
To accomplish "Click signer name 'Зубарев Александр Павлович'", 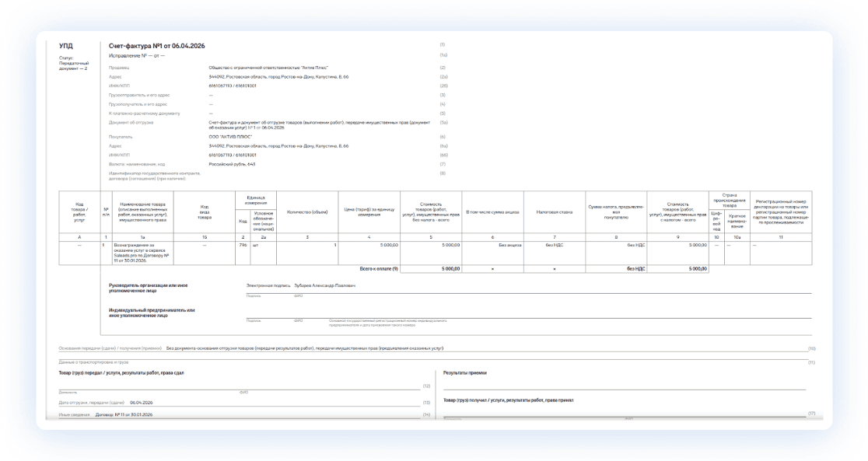I will pos(324,286).
